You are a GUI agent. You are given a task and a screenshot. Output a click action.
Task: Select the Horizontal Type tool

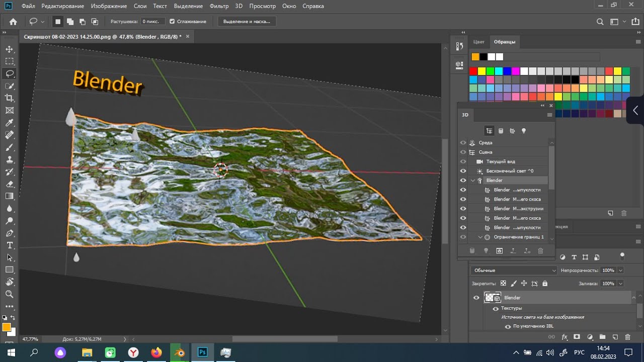pos(10,245)
